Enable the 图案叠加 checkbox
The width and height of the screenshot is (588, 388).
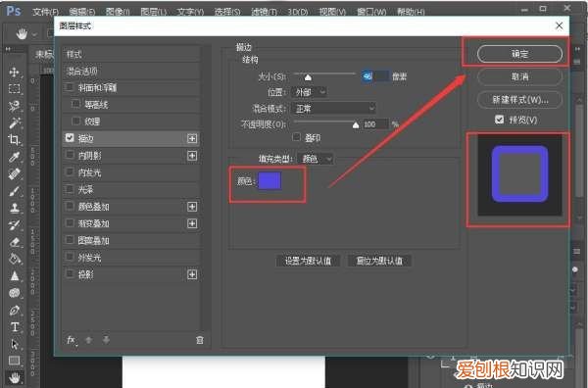point(70,239)
